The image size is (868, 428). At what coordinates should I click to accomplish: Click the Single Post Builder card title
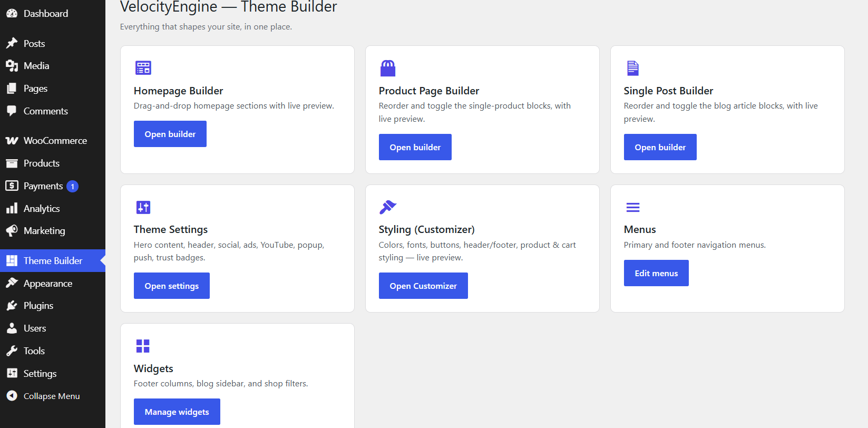pyautogui.click(x=668, y=91)
